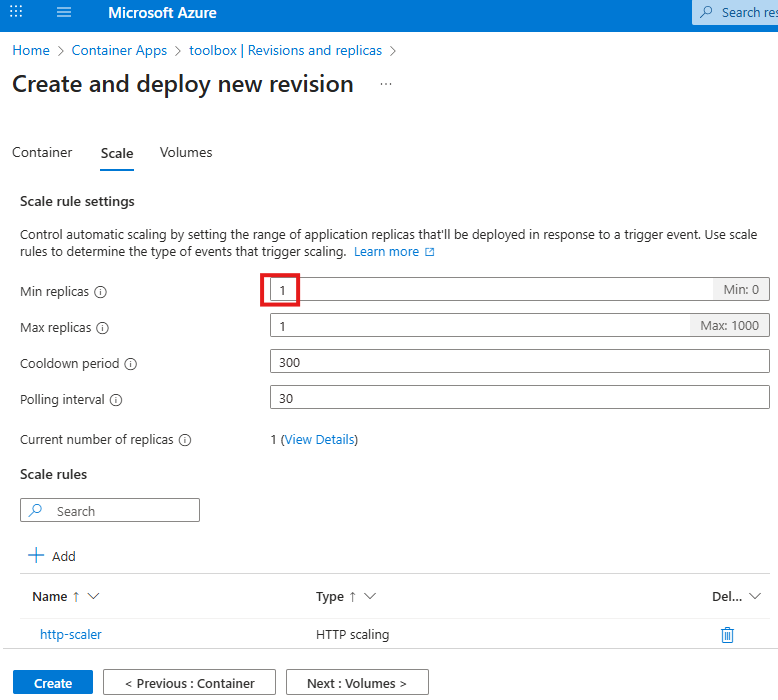This screenshot has width=778, height=700.
Task: Click the View Details link
Action: click(320, 440)
